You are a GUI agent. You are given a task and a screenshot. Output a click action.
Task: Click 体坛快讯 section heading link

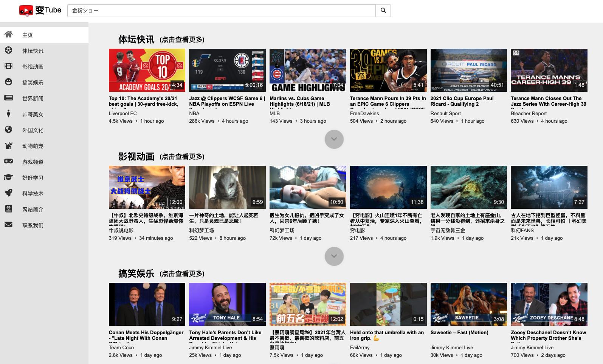(161, 39)
